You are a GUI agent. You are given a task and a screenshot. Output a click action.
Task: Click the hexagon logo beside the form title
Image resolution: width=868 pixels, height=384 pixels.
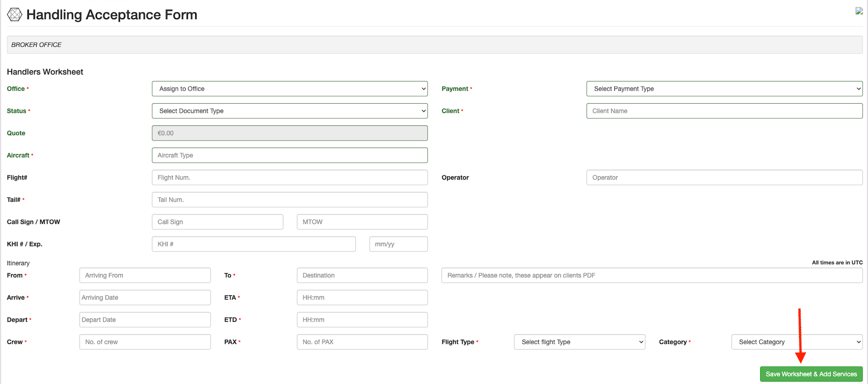15,15
